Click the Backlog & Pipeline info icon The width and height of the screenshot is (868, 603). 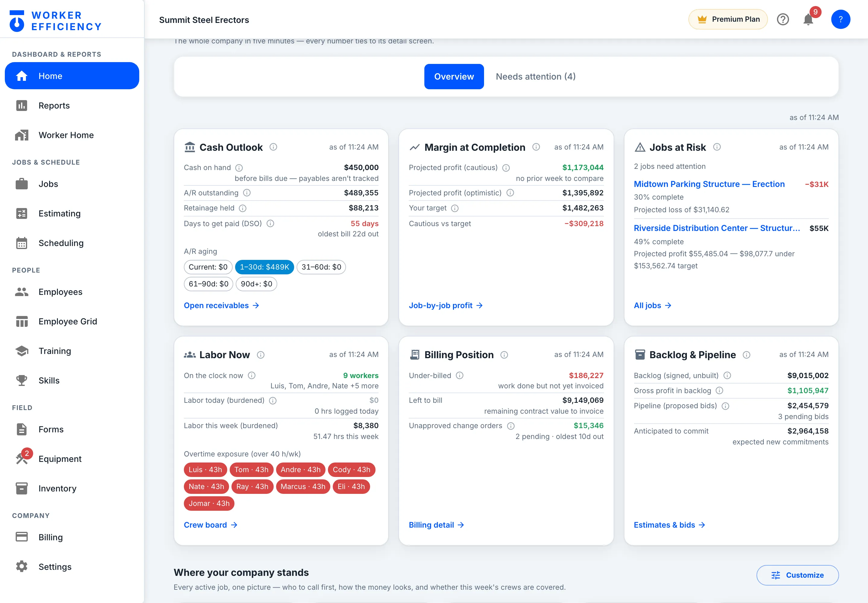(746, 355)
